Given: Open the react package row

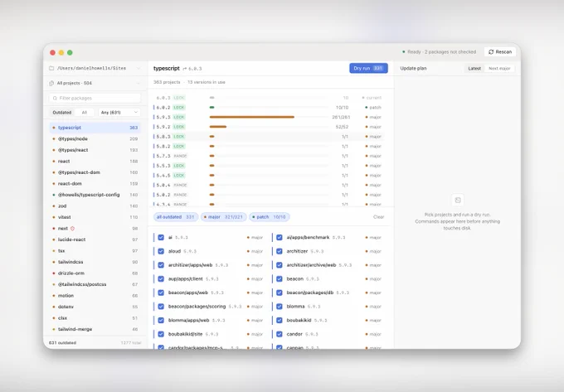Looking at the screenshot, I should [95, 162].
